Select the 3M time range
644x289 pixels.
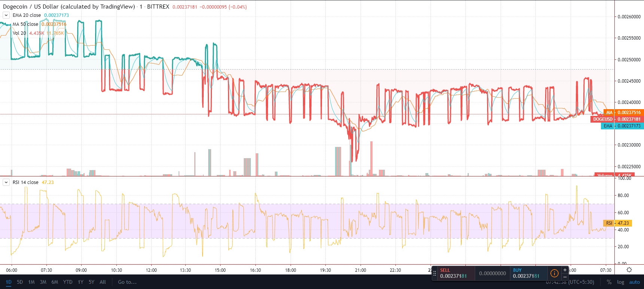43,282
